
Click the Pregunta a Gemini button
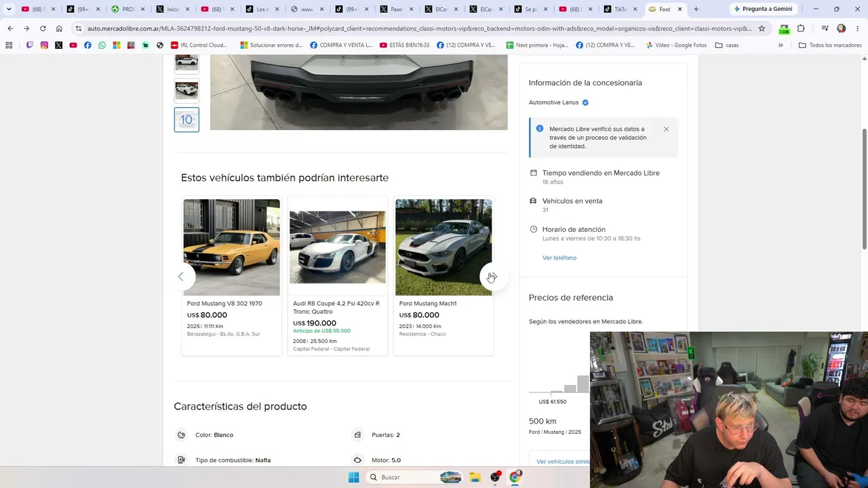point(762,9)
